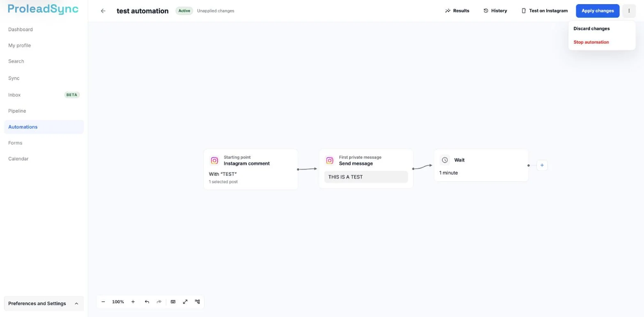Click the 1 selected post text
644x317 pixels.
[x=223, y=182]
